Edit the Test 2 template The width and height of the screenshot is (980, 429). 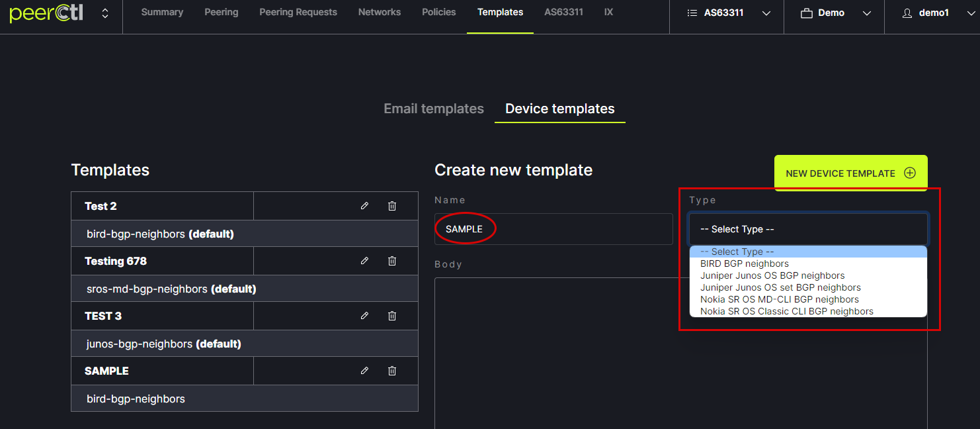[364, 206]
